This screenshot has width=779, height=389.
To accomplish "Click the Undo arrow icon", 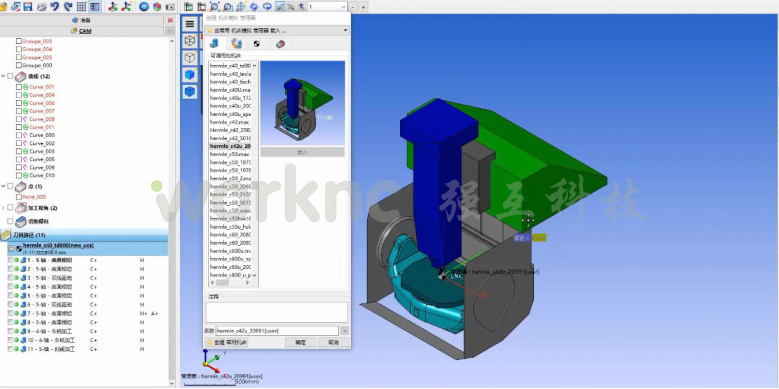I will pos(54,6).
